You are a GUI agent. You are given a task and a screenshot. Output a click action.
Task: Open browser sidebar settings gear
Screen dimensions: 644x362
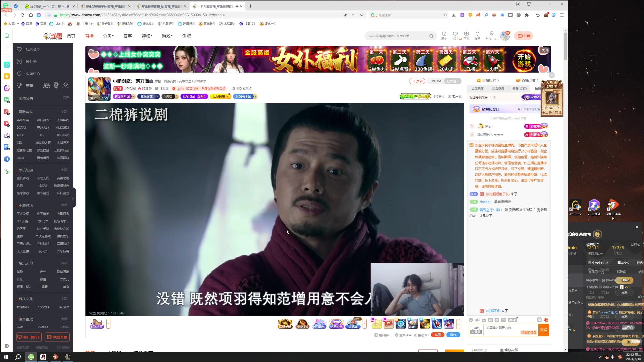tap(7, 346)
